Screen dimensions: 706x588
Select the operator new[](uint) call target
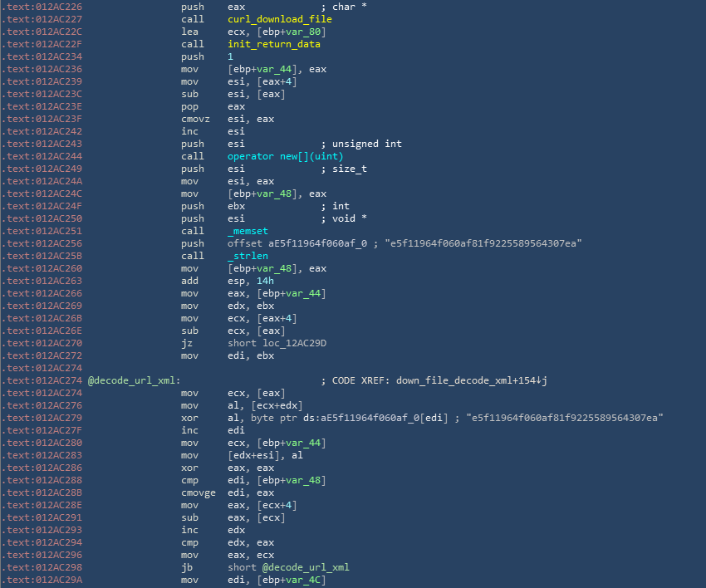pyautogui.click(x=285, y=156)
